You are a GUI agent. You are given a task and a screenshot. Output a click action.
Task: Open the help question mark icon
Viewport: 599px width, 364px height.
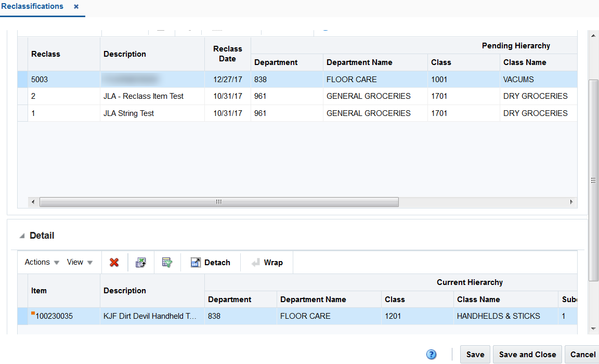pyautogui.click(x=431, y=355)
